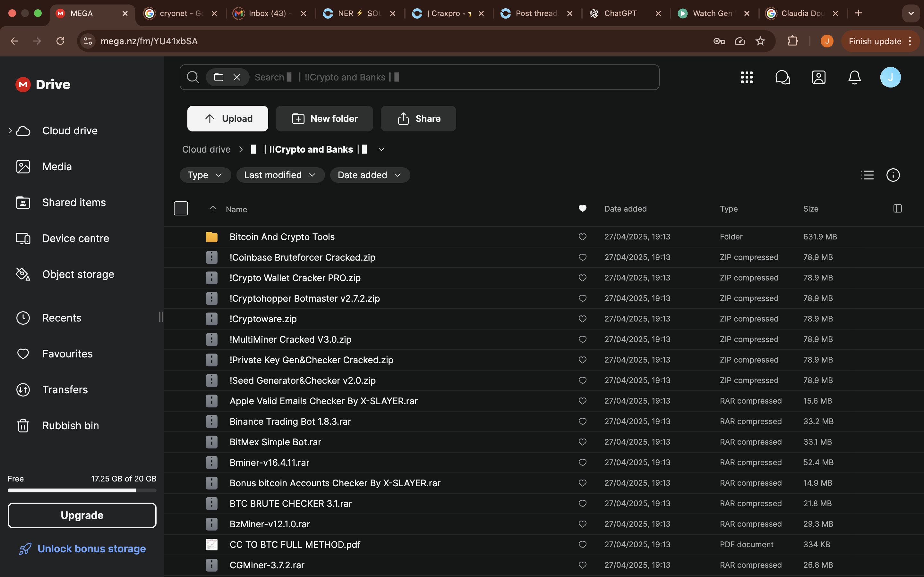Image resolution: width=924 pixels, height=577 pixels.
Task: Open the Type filter dropdown
Action: [x=205, y=175]
